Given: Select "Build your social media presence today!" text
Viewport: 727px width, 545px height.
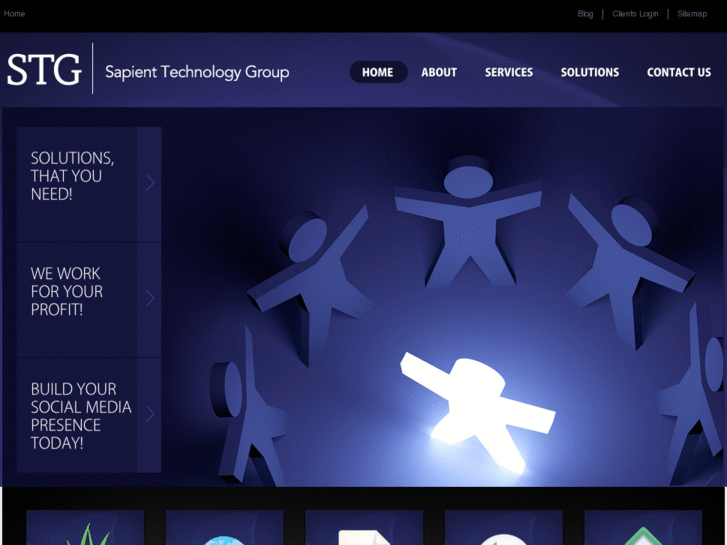Looking at the screenshot, I should point(81,416).
